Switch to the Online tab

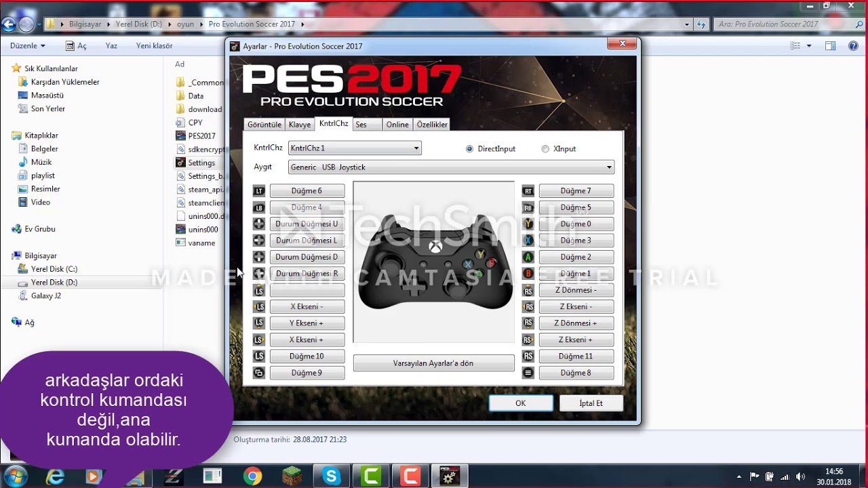[397, 125]
